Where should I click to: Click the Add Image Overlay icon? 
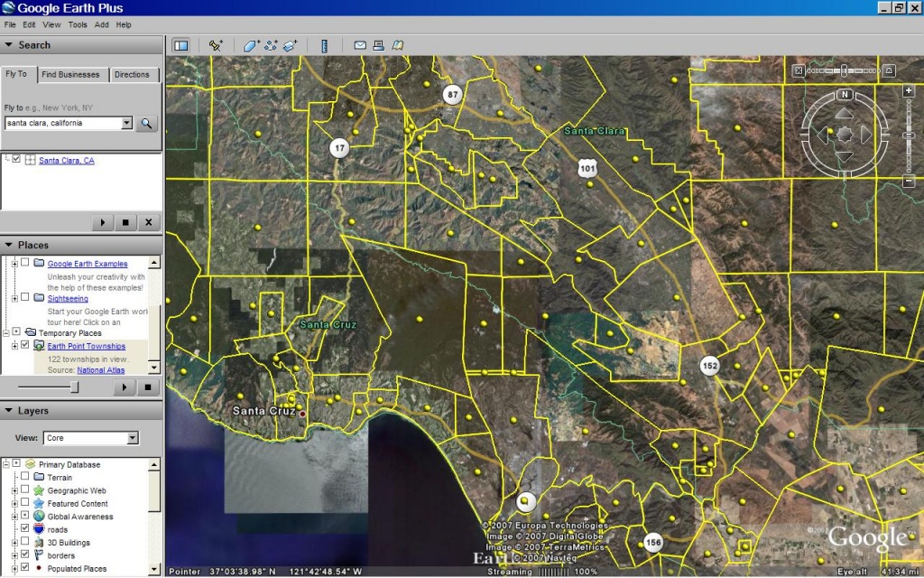click(x=290, y=45)
